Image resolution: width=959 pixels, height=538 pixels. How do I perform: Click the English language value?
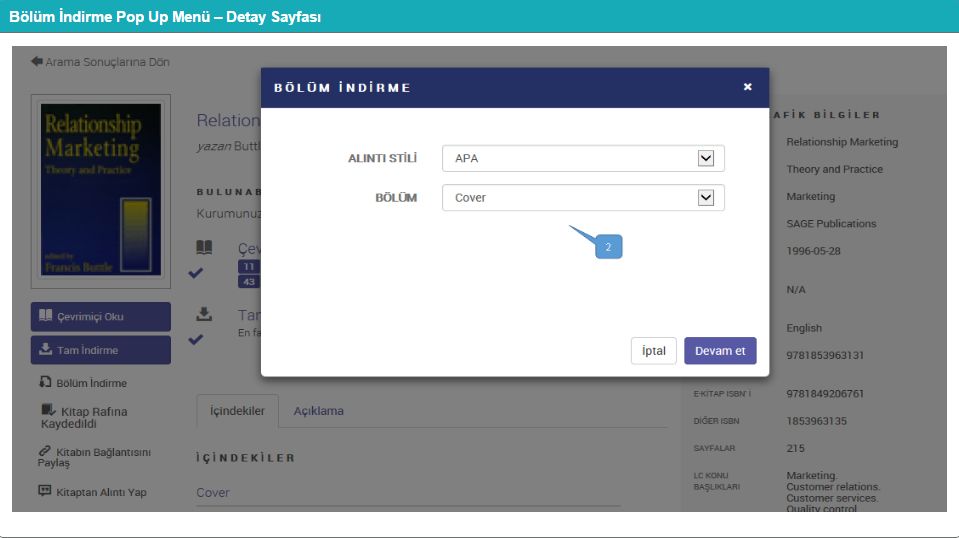[804, 328]
